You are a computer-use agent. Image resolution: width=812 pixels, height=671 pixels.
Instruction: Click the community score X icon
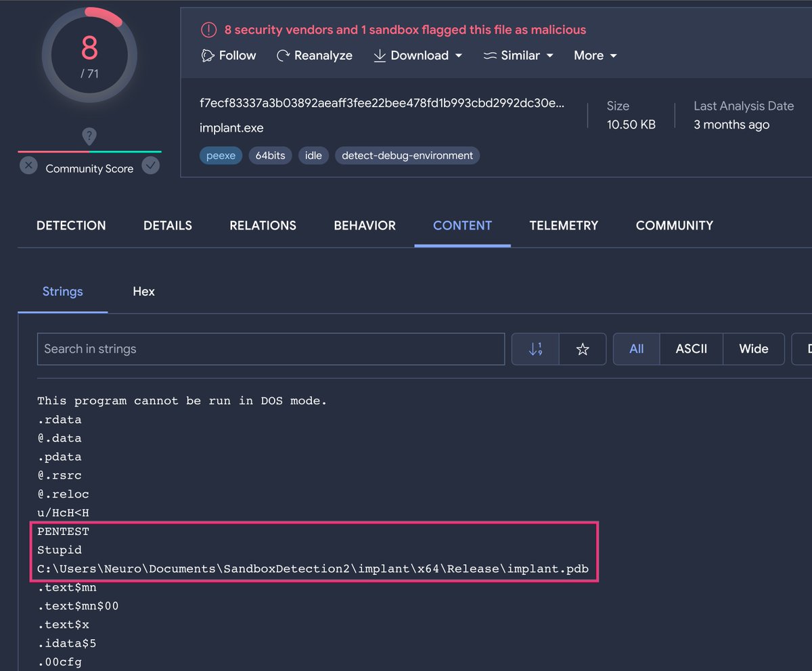coord(28,165)
